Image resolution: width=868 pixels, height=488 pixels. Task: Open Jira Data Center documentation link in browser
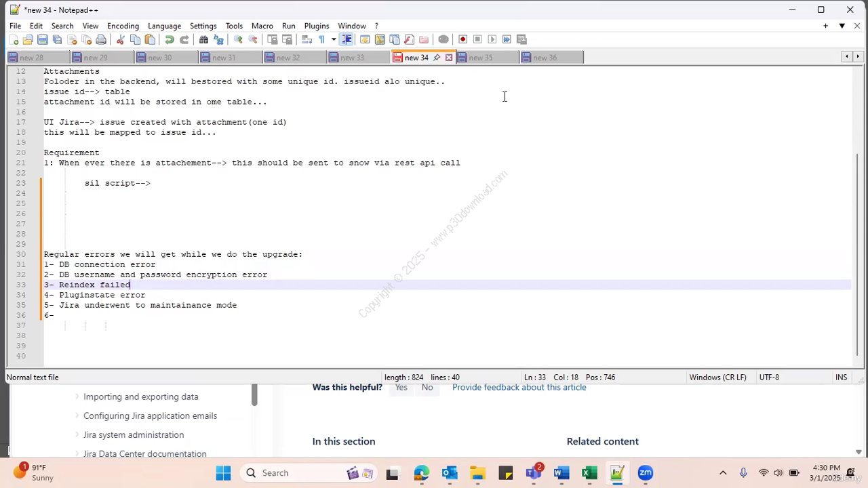tap(144, 453)
